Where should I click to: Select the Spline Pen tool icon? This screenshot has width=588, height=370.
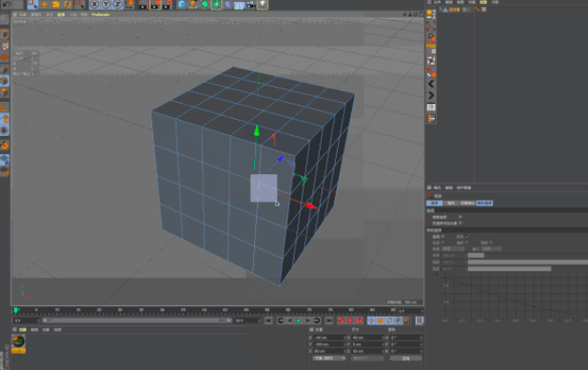[193, 4]
